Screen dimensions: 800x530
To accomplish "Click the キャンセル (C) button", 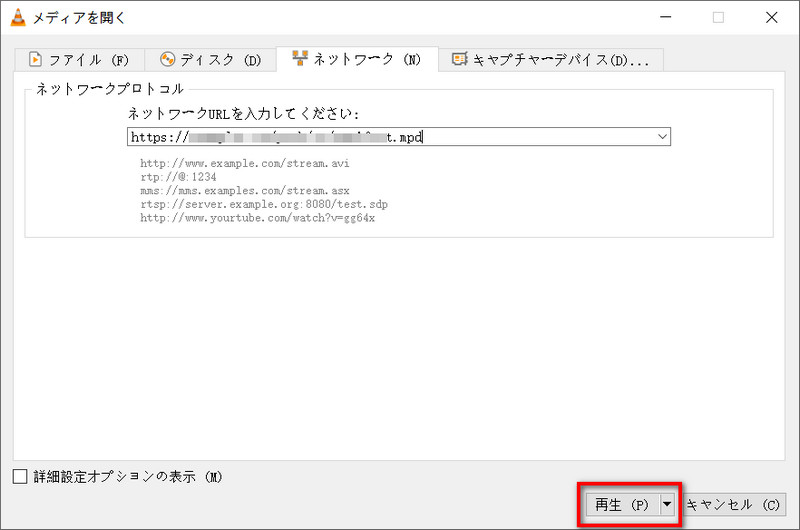I will click(x=733, y=504).
